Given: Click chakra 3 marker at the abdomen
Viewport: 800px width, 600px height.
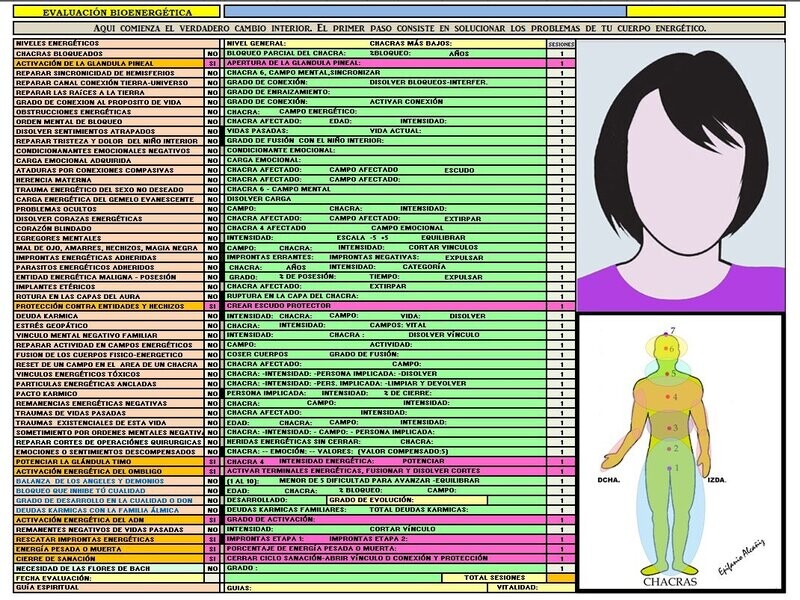Looking at the screenshot, I should point(669,426).
